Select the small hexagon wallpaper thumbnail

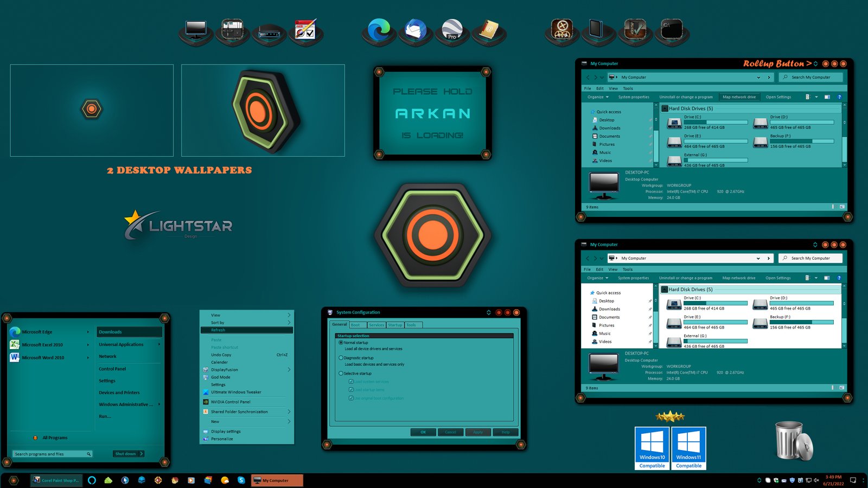[92, 111]
